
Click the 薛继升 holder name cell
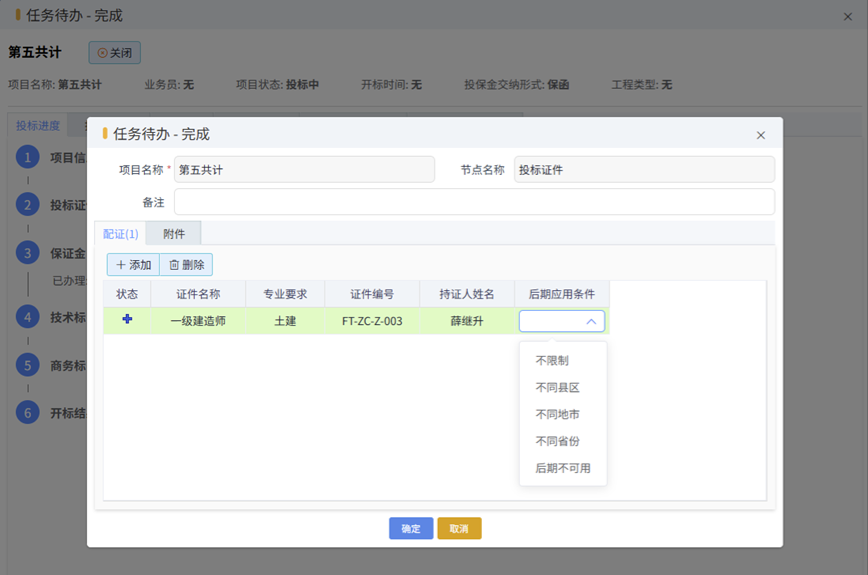[x=467, y=321]
